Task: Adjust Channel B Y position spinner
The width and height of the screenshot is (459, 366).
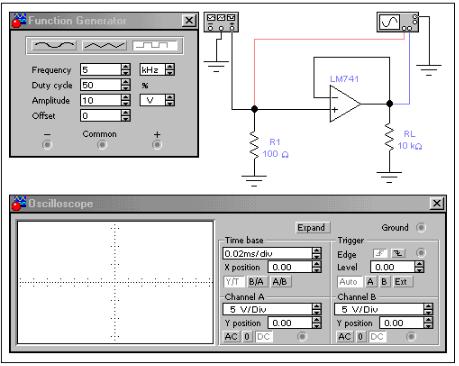Action: (x=428, y=323)
